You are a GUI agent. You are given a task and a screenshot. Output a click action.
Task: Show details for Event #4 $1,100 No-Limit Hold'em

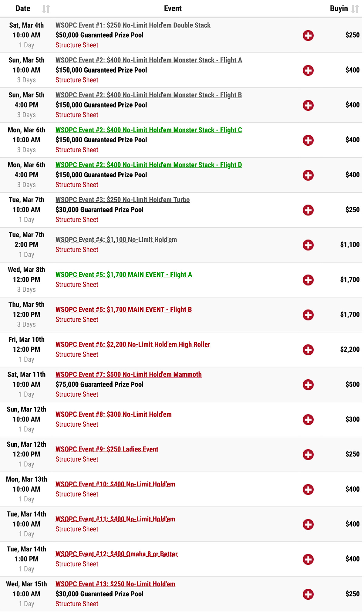308,245
